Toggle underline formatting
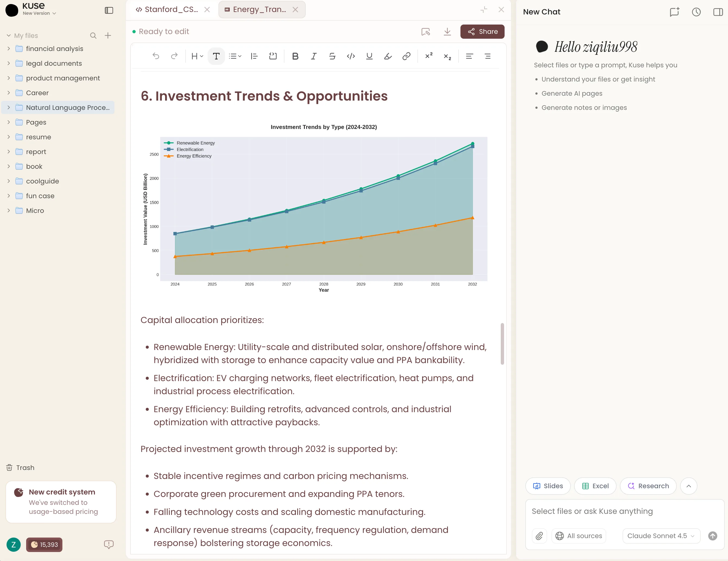This screenshot has width=728, height=561. [x=369, y=56]
